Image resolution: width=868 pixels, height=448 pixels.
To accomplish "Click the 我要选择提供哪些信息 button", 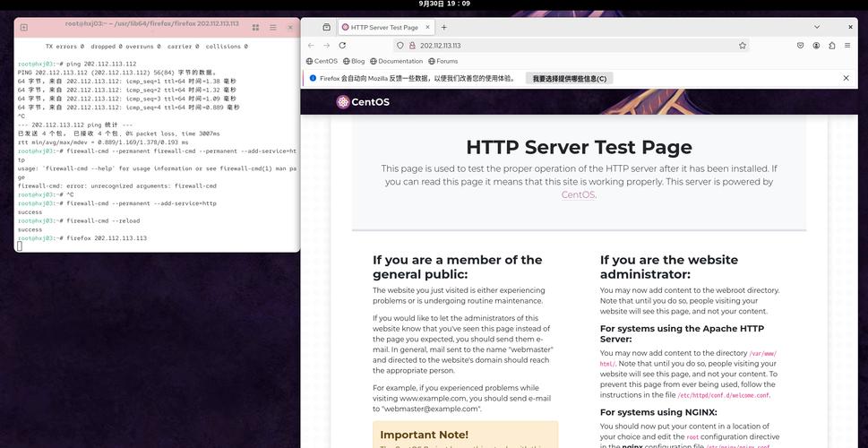I will click(x=569, y=79).
